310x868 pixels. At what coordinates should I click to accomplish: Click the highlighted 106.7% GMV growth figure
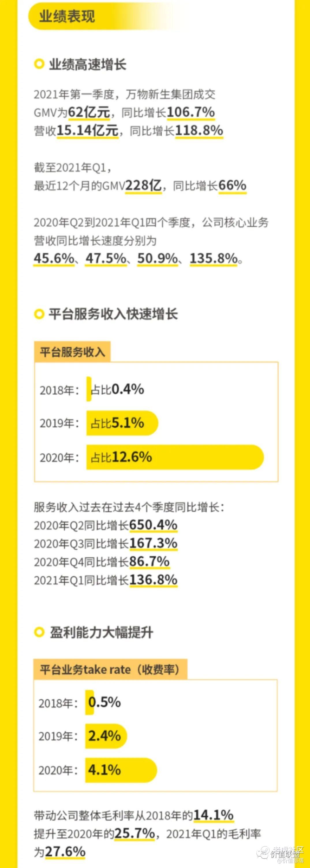coord(191,112)
